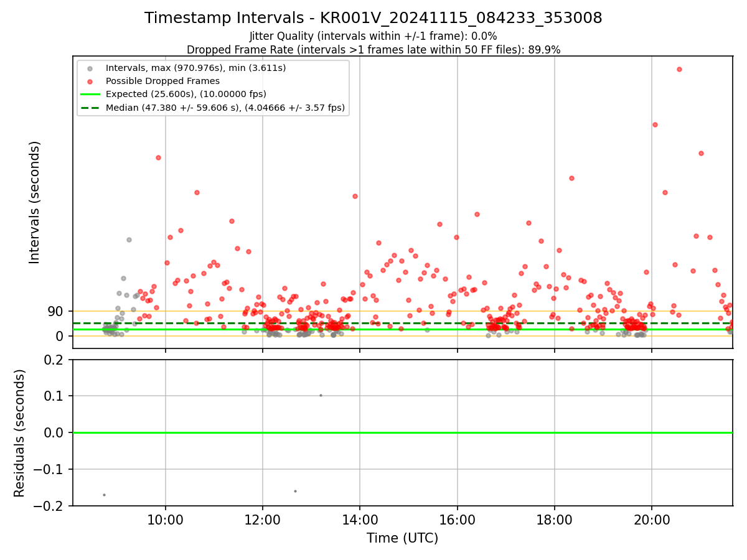The width and height of the screenshot is (747, 560).
Task: Click the 0.1 residuals tick label
Action: pyautogui.click(x=55, y=396)
